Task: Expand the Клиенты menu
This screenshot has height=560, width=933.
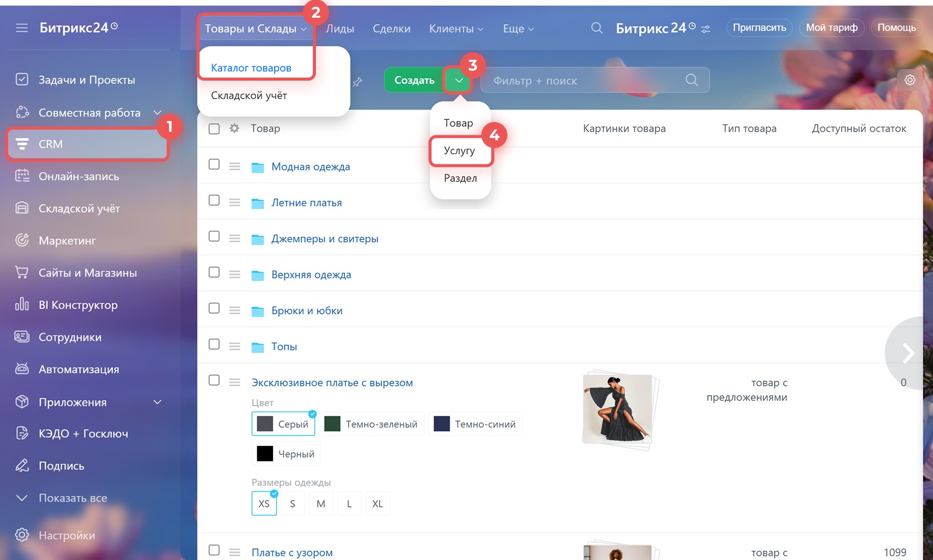Action: point(456,29)
